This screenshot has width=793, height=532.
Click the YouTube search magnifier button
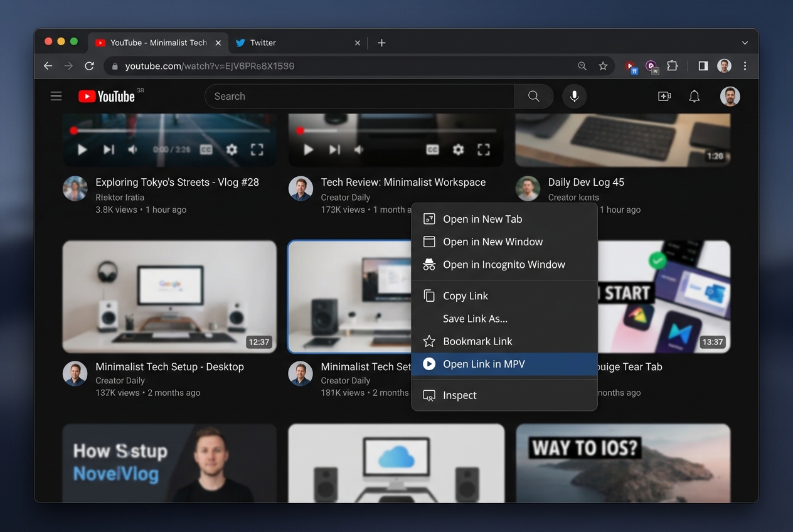pos(534,96)
